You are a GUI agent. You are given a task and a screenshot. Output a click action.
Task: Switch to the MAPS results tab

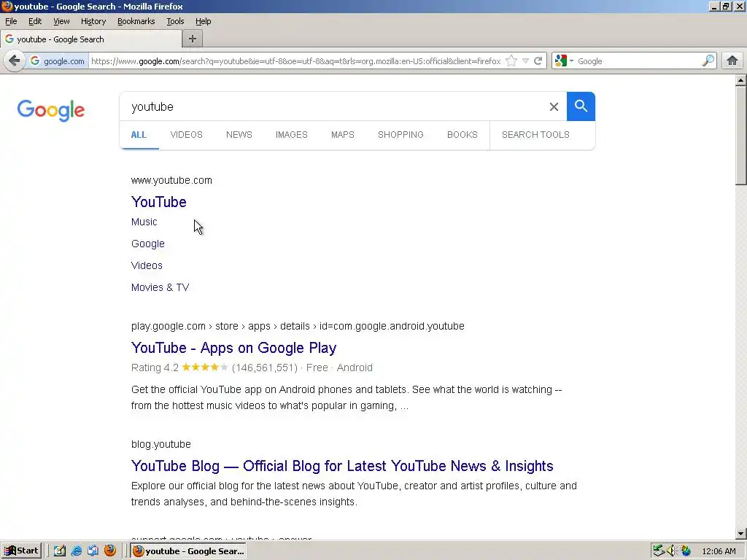pyautogui.click(x=343, y=135)
